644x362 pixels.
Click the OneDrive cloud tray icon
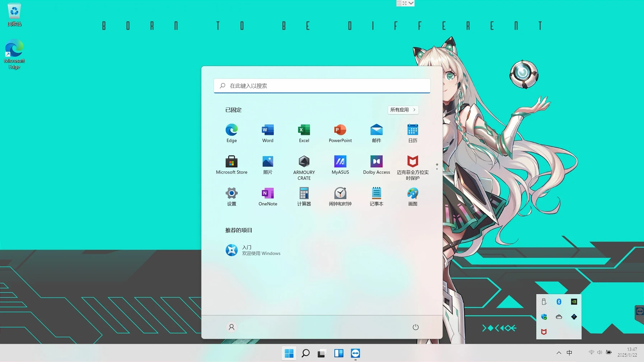(x=559, y=317)
